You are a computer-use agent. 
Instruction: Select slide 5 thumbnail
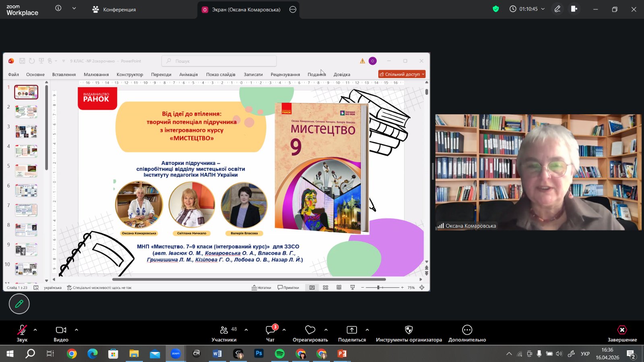pyautogui.click(x=26, y=171)
